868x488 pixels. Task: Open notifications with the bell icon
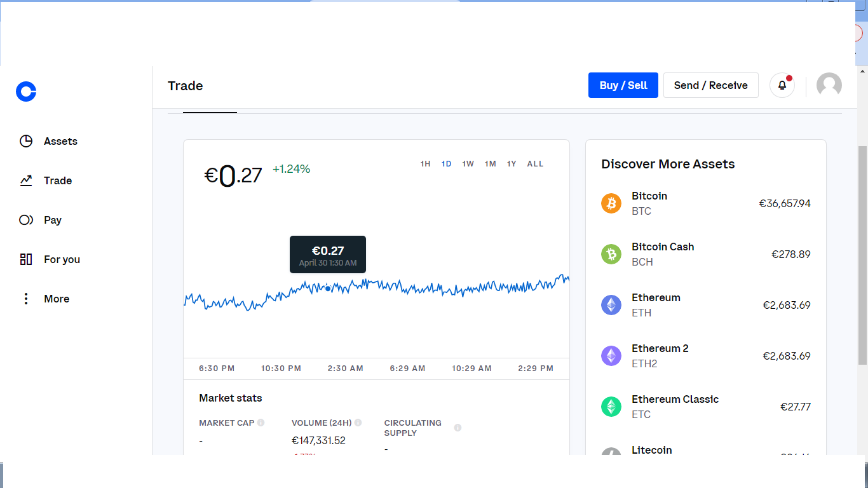click(782, 85)
